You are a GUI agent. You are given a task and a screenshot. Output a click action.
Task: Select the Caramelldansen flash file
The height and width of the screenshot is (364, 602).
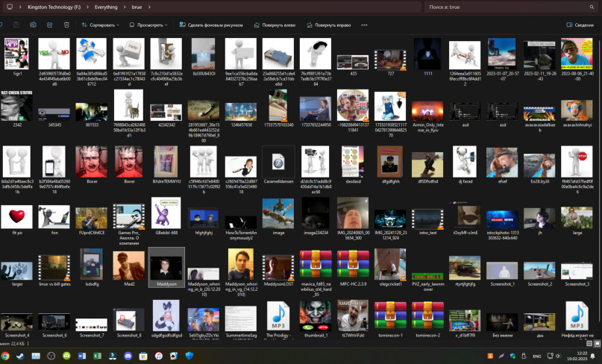pos(278,166)
